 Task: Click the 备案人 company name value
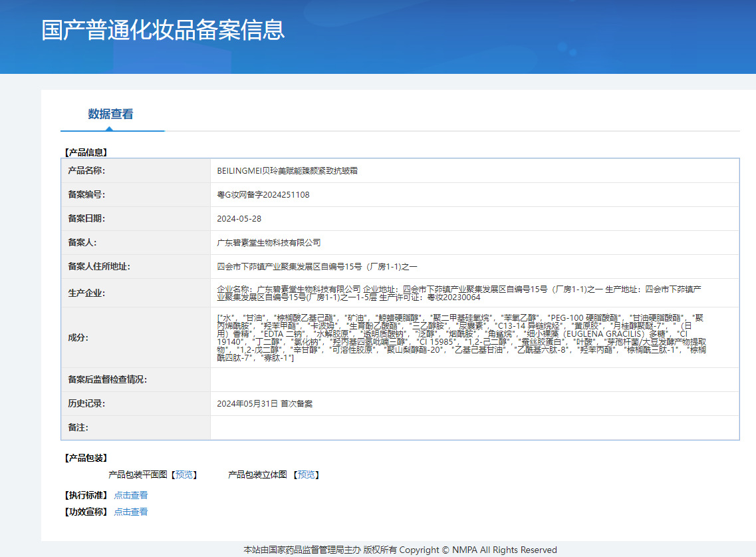269,243
